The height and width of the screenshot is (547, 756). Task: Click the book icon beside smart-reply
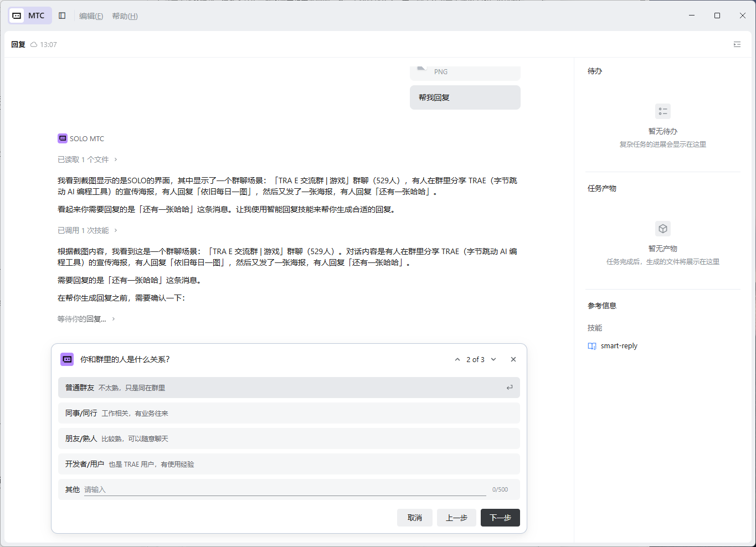592,346
